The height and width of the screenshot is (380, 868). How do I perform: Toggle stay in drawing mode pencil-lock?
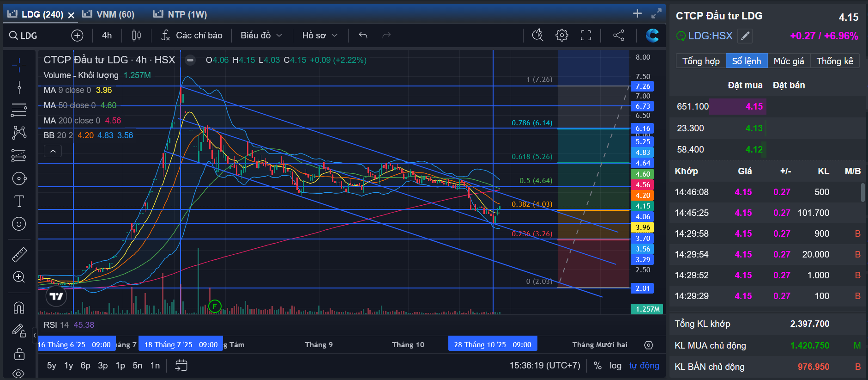pyautogui.click(x=19, y=331)
